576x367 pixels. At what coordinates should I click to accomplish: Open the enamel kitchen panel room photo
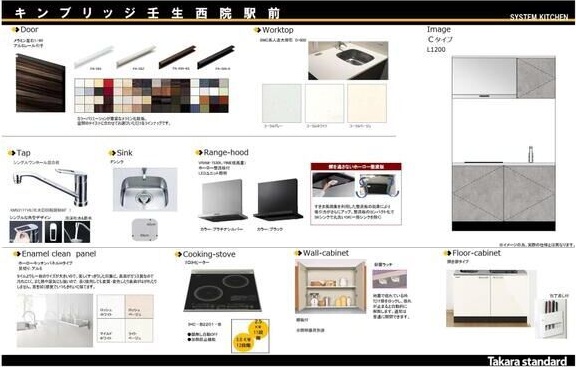click(55, 320)
